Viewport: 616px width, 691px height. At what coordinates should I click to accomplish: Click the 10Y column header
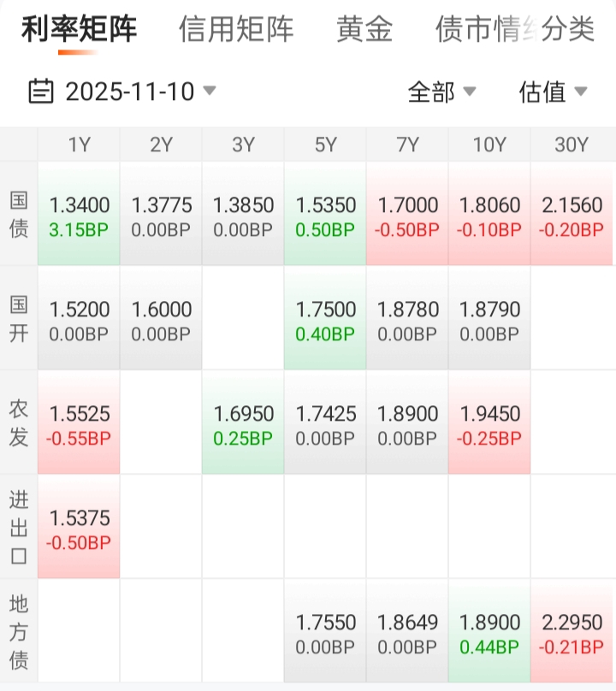pos(489,145)
